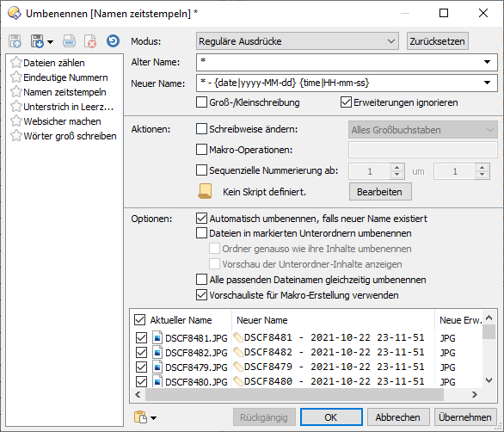Select the Wörter groß schreiben preset
504x432 pixels.
click(70, 136)
